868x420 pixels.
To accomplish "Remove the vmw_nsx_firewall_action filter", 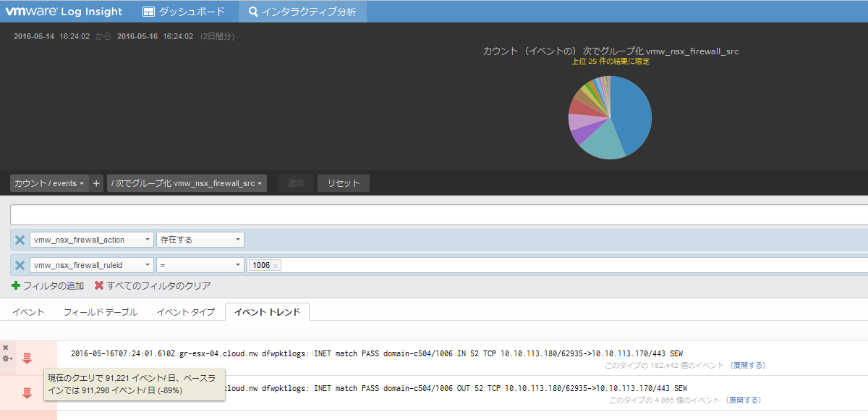I will [x=20, y=240].
